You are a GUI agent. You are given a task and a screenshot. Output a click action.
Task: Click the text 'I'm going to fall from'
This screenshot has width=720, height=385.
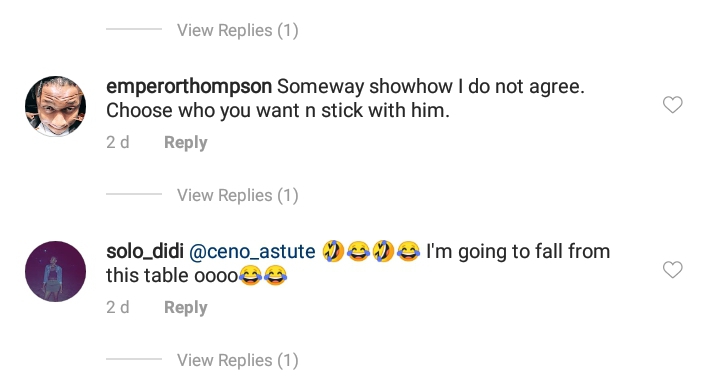518,251
